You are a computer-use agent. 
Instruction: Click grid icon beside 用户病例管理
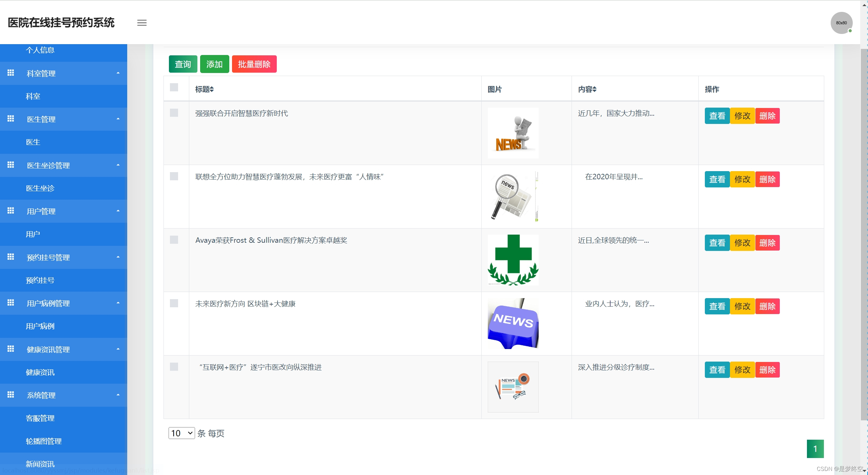(x=11, y=303)
